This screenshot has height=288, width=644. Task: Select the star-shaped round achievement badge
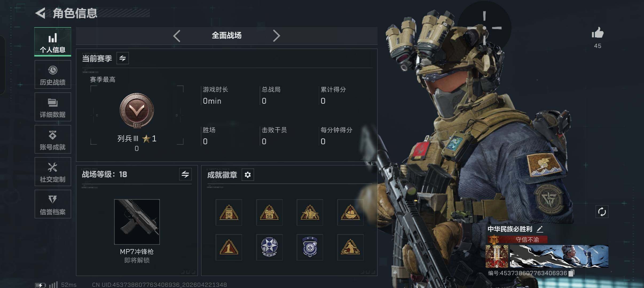(x=269, y=247)
